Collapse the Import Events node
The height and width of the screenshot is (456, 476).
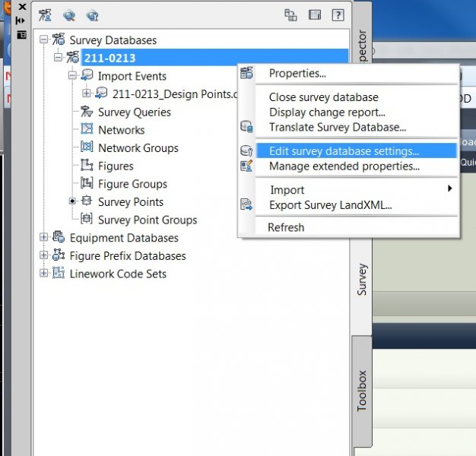coord(72,76)
